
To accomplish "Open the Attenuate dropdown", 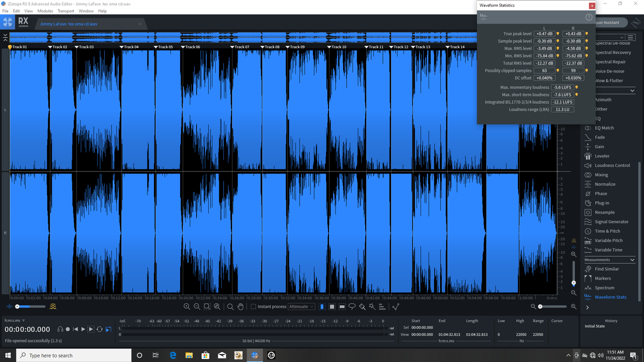I will click(301, 306).
